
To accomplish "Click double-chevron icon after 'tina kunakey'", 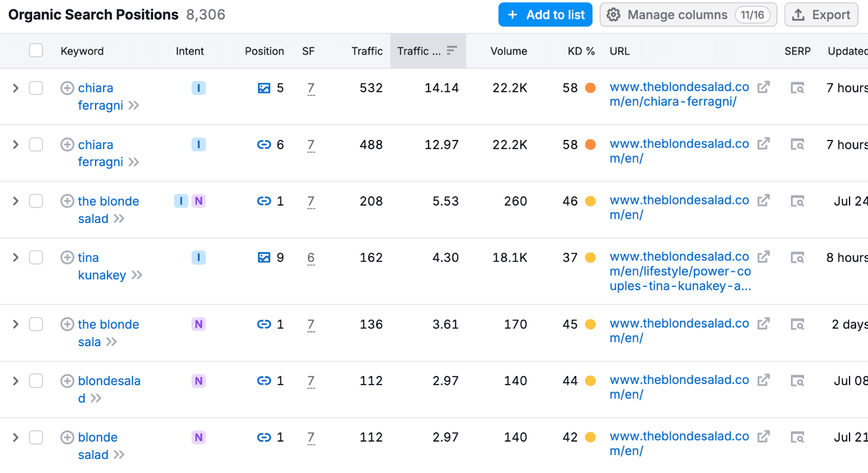I will pyautogui.click(x=137, y=275).
